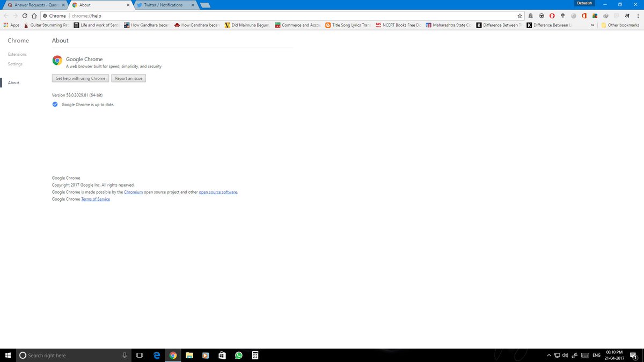The height and width of the screenshot is (362, 644).
Task: Open the Terms of Service link
Action: [96, 199]
